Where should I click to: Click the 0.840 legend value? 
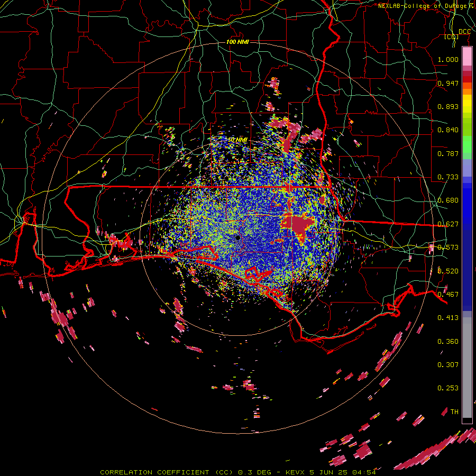tap(448, 130)
